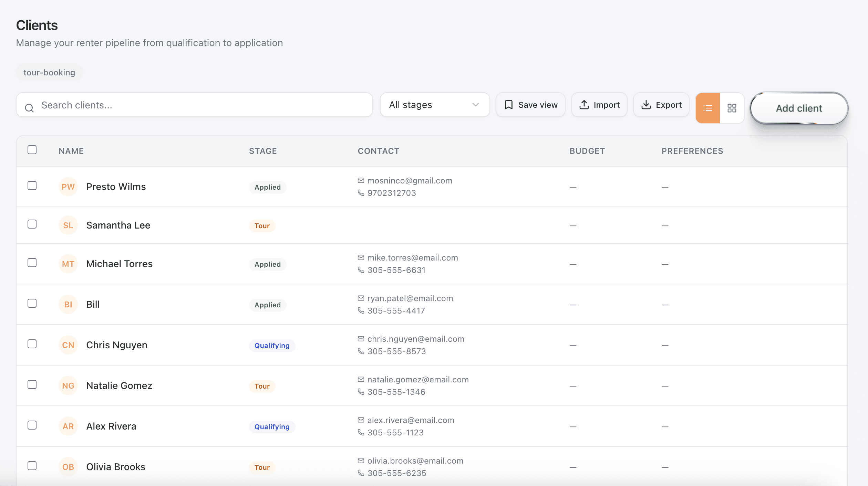This screenshot has width=868, height=486.
Task: Switch to grid view layout
Action: pyautogui.click(x=732, y=108)
